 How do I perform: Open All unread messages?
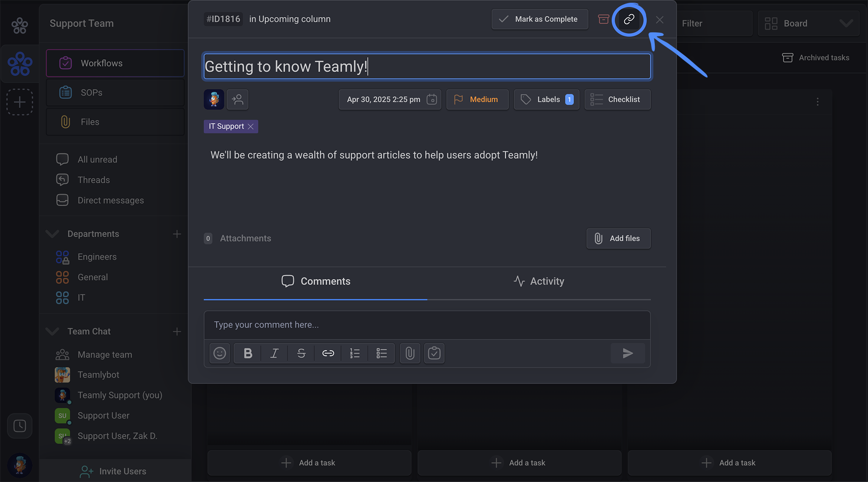pyautogui.click(x=87, y=160)
